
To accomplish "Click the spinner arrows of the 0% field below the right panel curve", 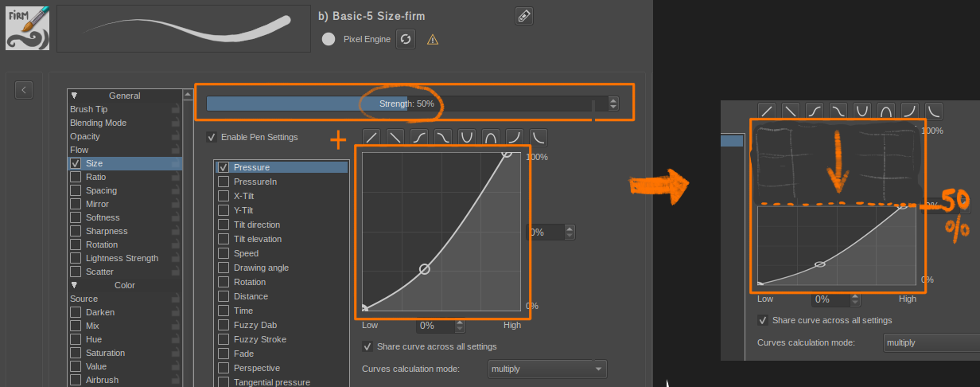I will (855, 299).
